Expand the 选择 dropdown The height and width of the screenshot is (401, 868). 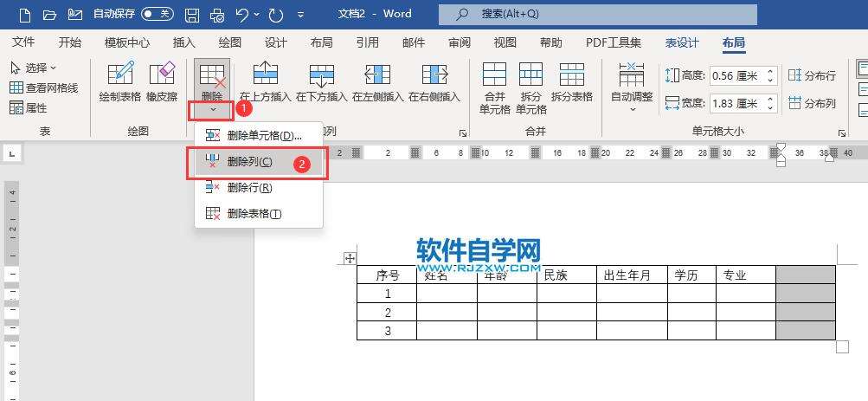[x=34, y=68]
